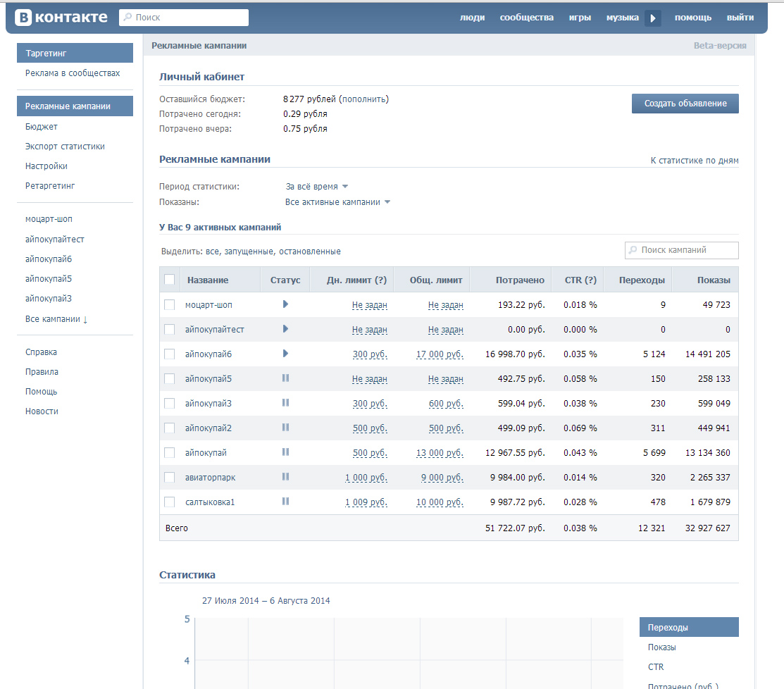784x689 pixels.
Task: Click paused status icon for айпокупай3
Action: point(285,402)
